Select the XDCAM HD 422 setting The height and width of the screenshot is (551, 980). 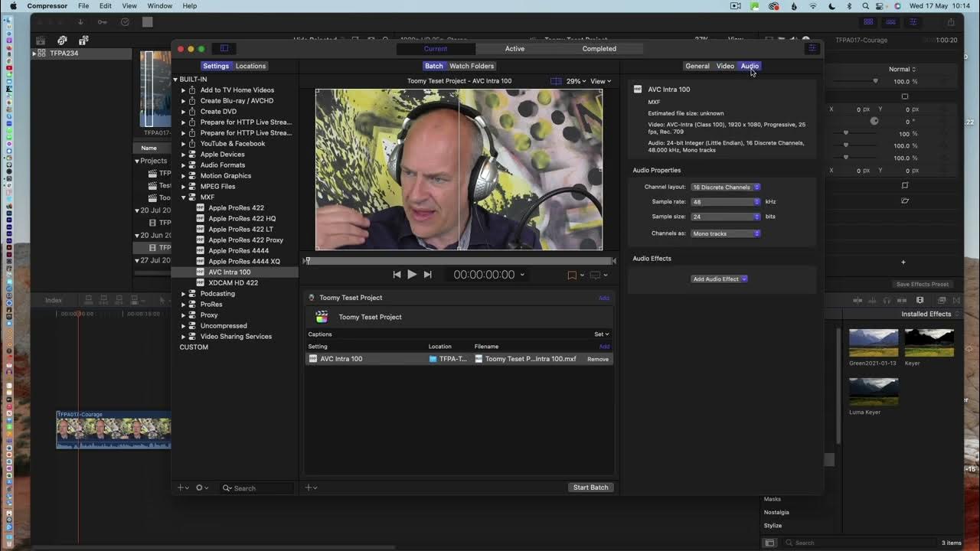tap(233, 283)
